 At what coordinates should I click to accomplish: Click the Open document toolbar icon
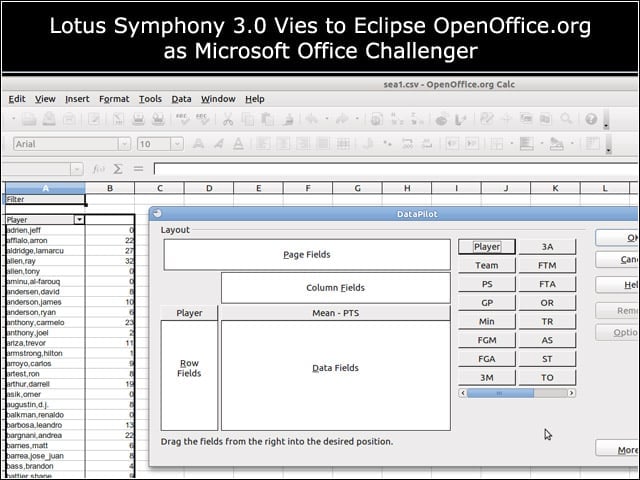coord(29,119)
